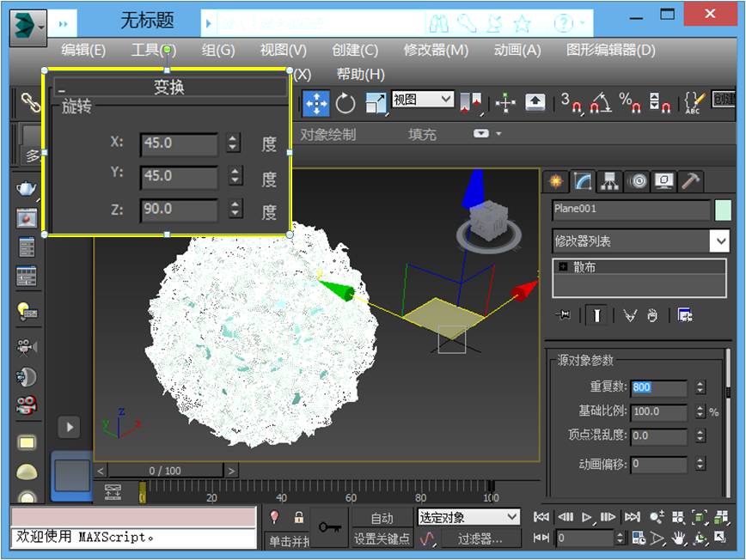Open Edit Named Selection Sets
Screen dimensions: 746x560
[694, 102]
